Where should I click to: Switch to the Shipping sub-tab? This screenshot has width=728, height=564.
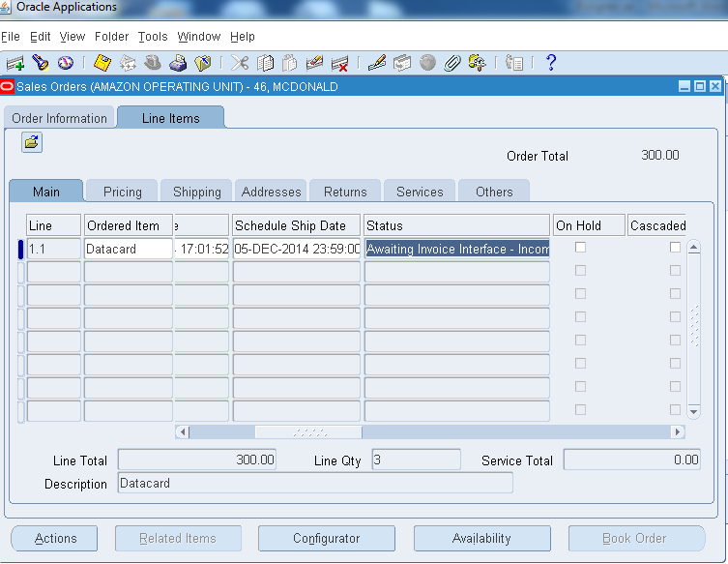tap(197, 192)
